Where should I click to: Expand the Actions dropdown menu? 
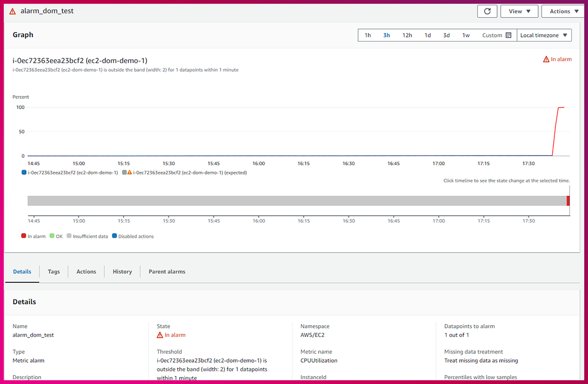[564, 11]
